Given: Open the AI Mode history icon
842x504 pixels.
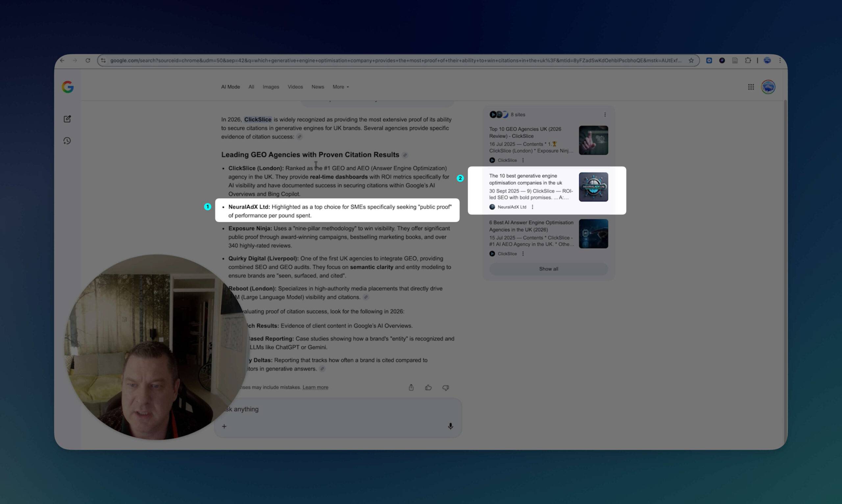Looking at the screenshot, I should [x=67, y=141].
